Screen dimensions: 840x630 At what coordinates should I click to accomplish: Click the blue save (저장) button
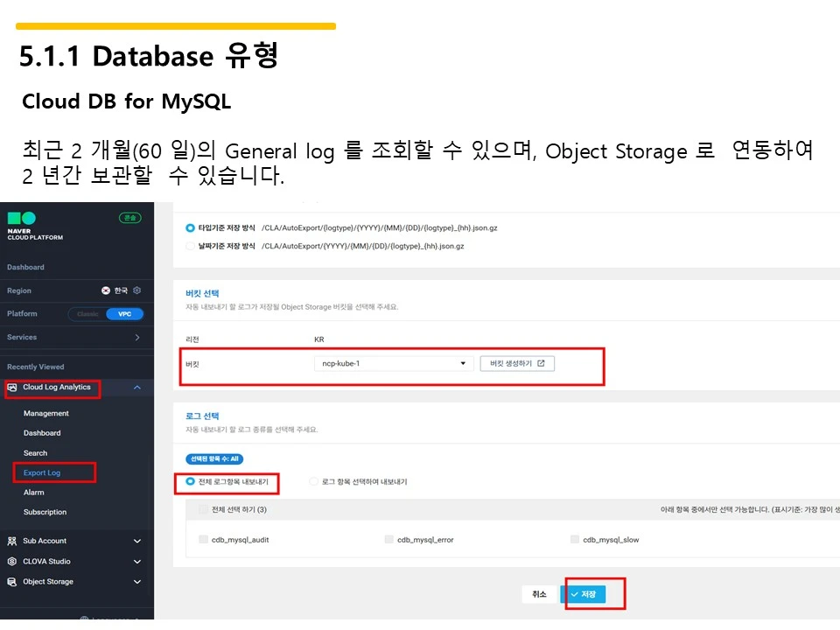click(x=584, y=594)
